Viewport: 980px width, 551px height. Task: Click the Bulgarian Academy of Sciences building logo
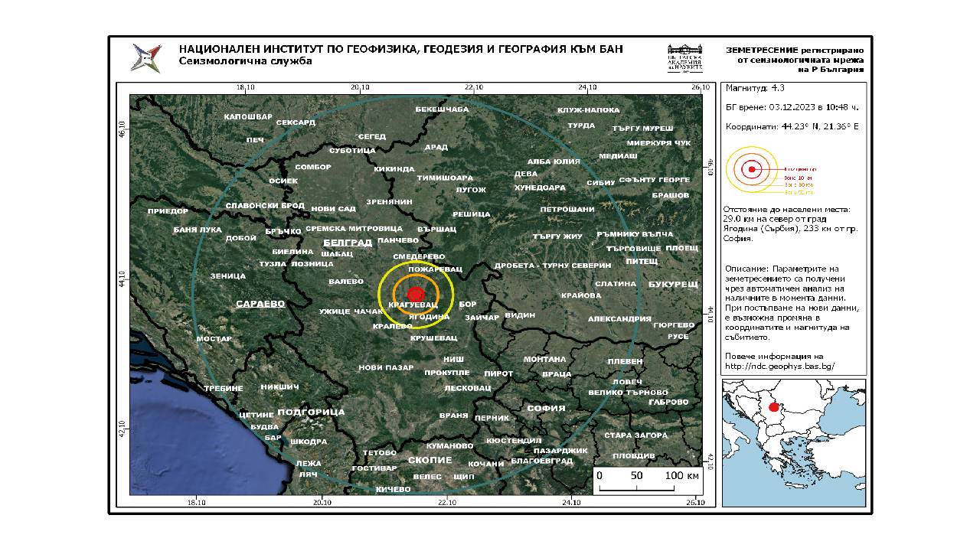(684, 58)
